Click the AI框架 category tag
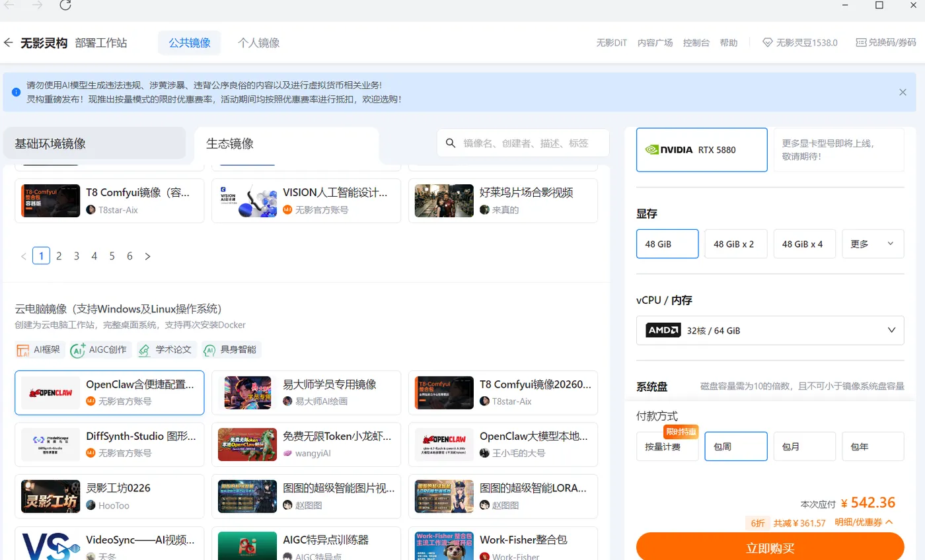925x560 pixels. (x=40, y=350)
